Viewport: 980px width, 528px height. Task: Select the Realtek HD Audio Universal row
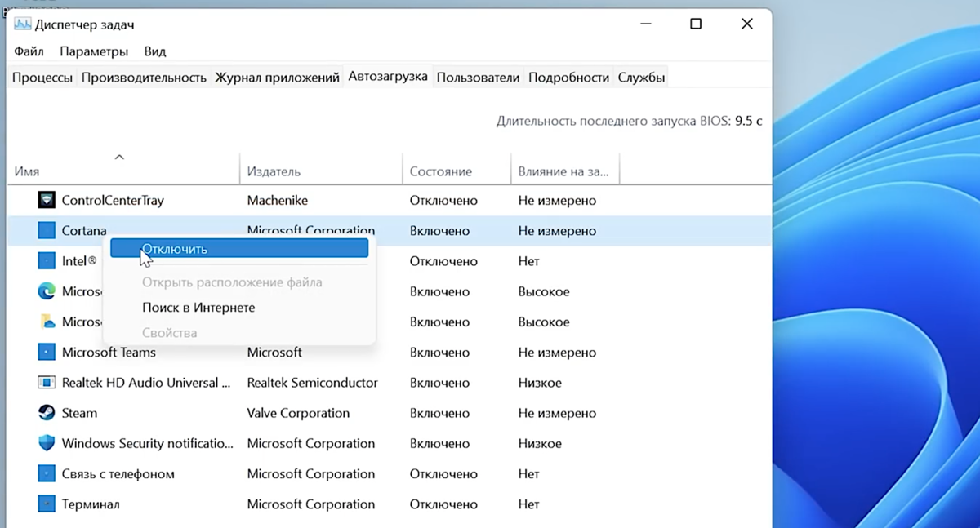click(x=146, y=383)
